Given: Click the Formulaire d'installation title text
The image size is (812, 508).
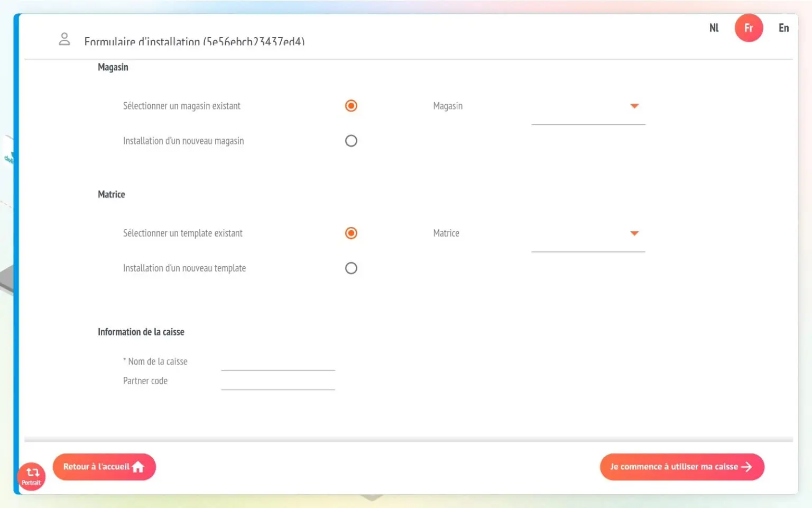Looking at the screenshot, I should 194,41.
